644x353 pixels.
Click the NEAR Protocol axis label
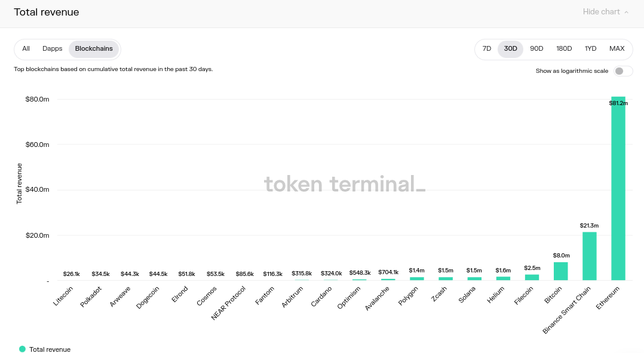[x=228, y=303]
